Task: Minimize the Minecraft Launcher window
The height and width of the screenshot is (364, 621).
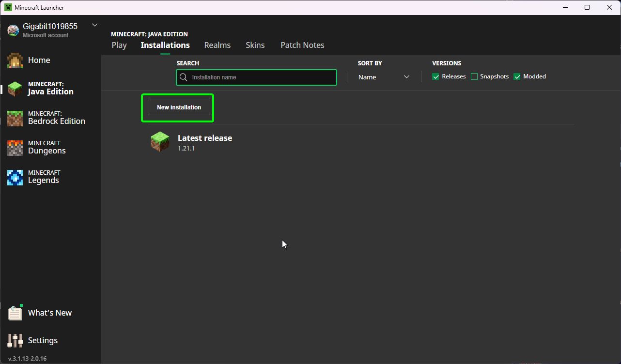Action: pyautogui.click(x=565, y=7)
